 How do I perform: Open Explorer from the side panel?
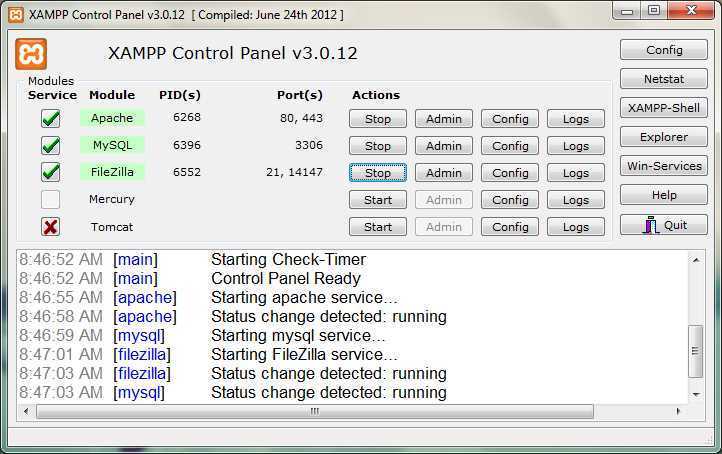(664, 137)
